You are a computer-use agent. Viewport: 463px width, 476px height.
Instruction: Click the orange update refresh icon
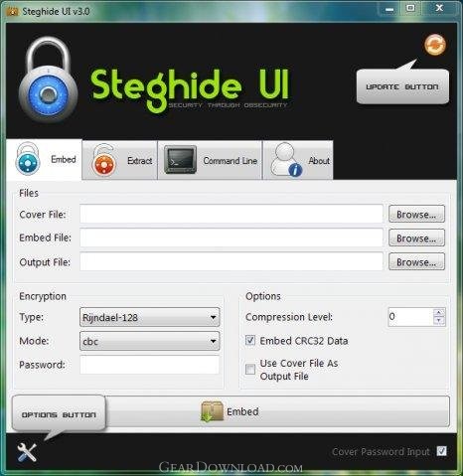tap(435, 45)
